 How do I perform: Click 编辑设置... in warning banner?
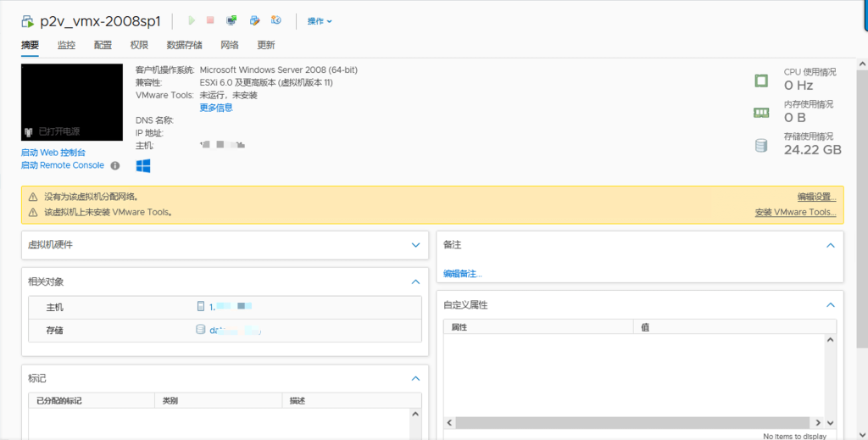(x=816, y=197)
